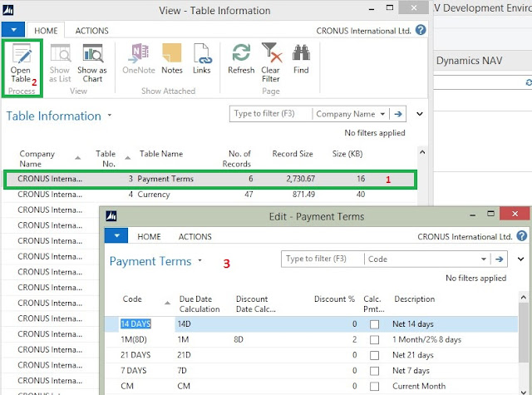Select the 1M(8D) code cell
The height and width of the screenshot is (395, 532).
pos(134,339)
